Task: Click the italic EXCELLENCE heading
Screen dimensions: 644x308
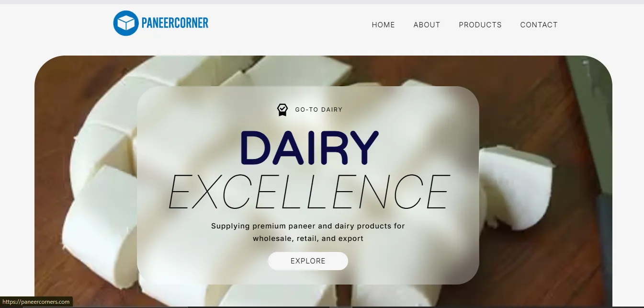Action: coord(309,192)
